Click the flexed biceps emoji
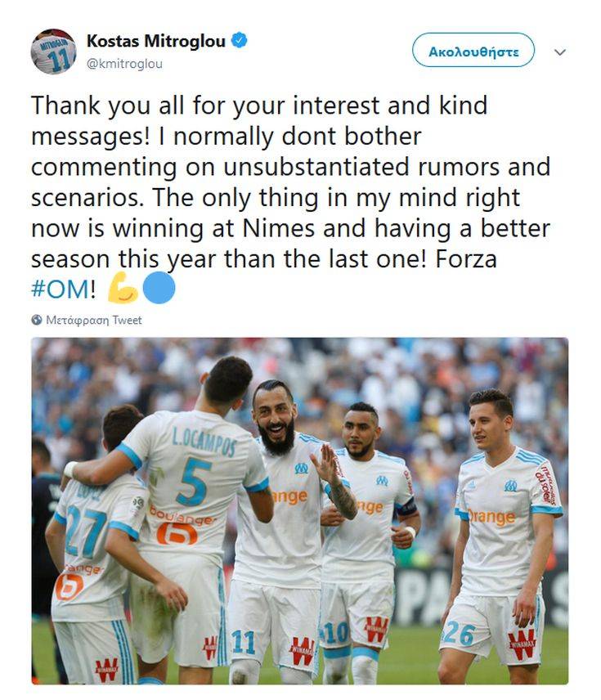 [x=123, y=288]
